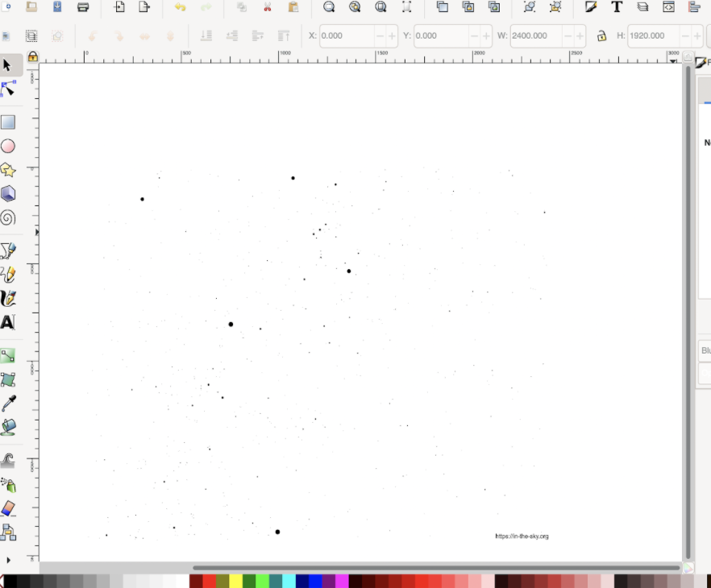Open the Fill and Stroke panel
711x588 pixels.
tap(591, 7)
